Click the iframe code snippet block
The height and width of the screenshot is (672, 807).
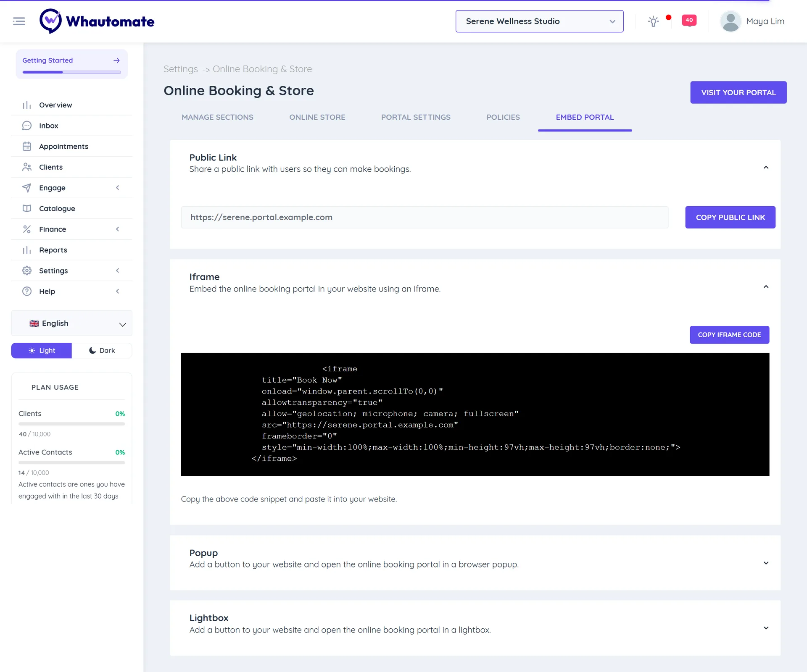point(475,414)
